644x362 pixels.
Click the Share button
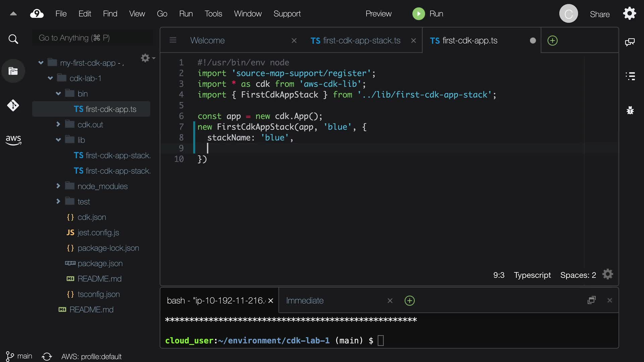(x=599, y=14)
